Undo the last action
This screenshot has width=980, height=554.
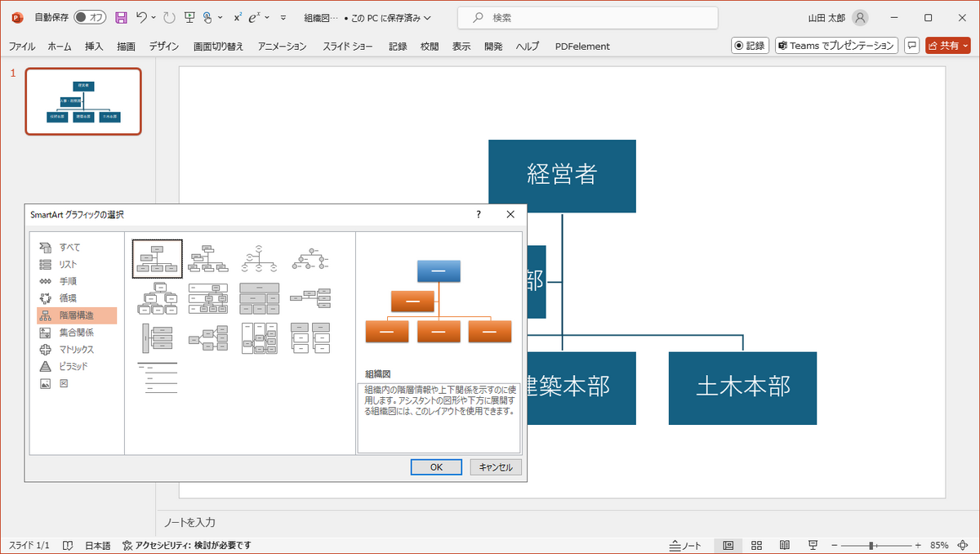click(142, 17)
